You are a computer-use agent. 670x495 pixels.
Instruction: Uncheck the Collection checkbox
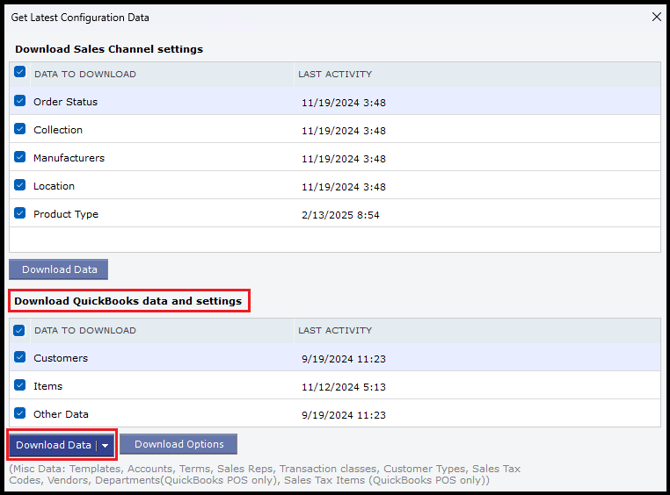click(20, 129)
